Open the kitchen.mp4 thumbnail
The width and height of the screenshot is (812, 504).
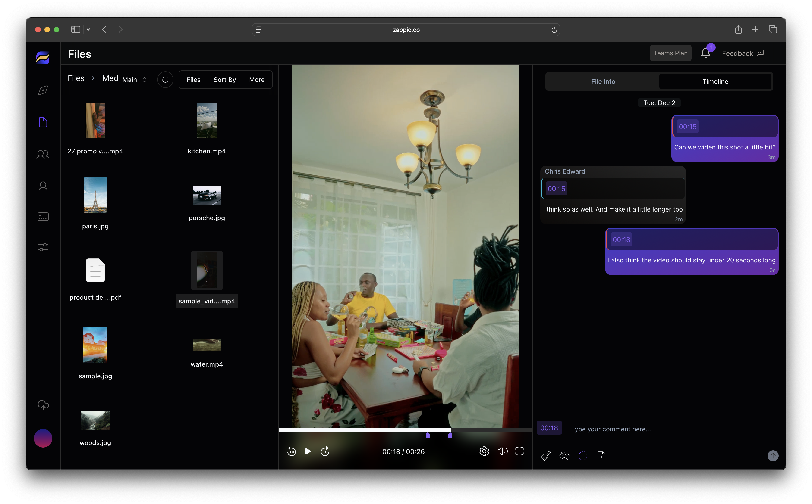[207, 120]
